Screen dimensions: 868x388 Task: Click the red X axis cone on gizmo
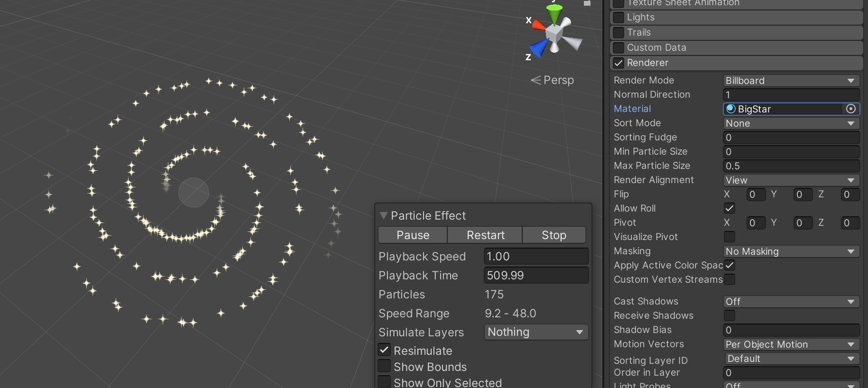click(x=539, y=25)
